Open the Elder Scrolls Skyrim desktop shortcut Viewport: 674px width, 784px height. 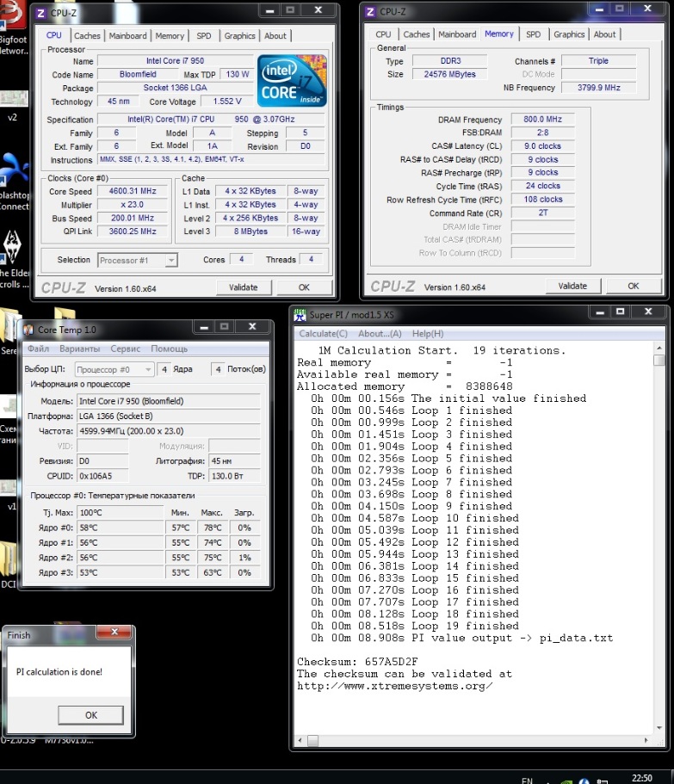coord(13,251)
